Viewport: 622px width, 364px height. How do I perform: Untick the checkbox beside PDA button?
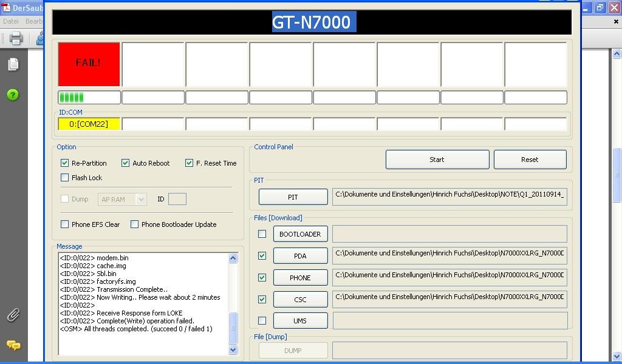pos(262,256)
